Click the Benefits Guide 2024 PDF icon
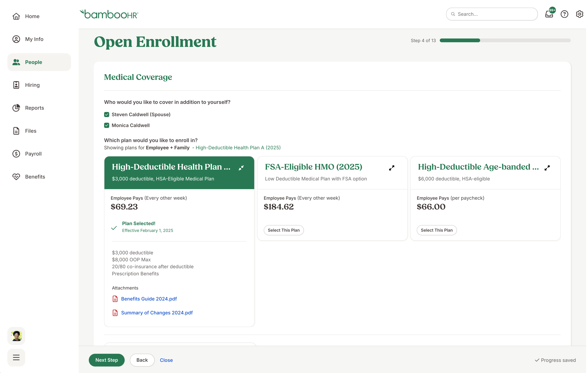588x373 pixels. [115, 299]
